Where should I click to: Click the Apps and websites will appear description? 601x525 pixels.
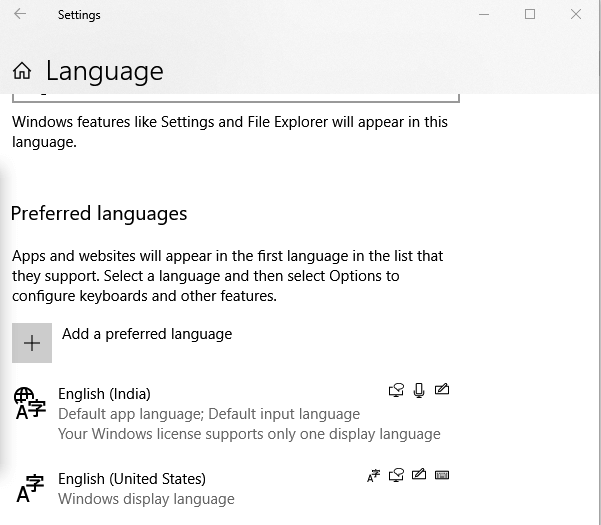(228, 276)
